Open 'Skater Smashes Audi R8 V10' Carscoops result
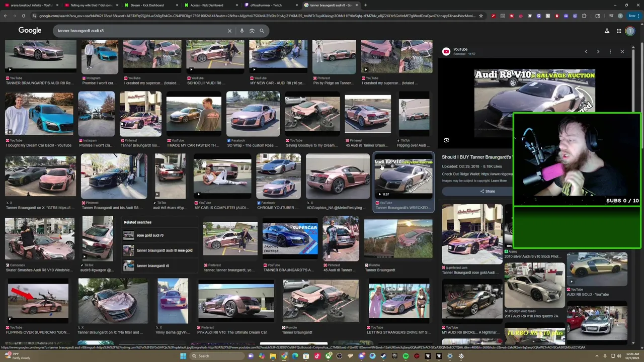644x362 pixels. point(40,239)
